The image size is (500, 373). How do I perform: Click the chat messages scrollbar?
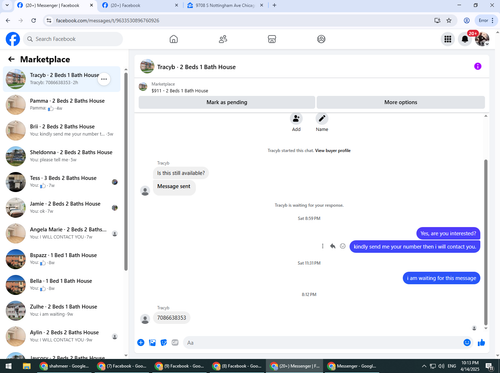click(x=486, y=242)
